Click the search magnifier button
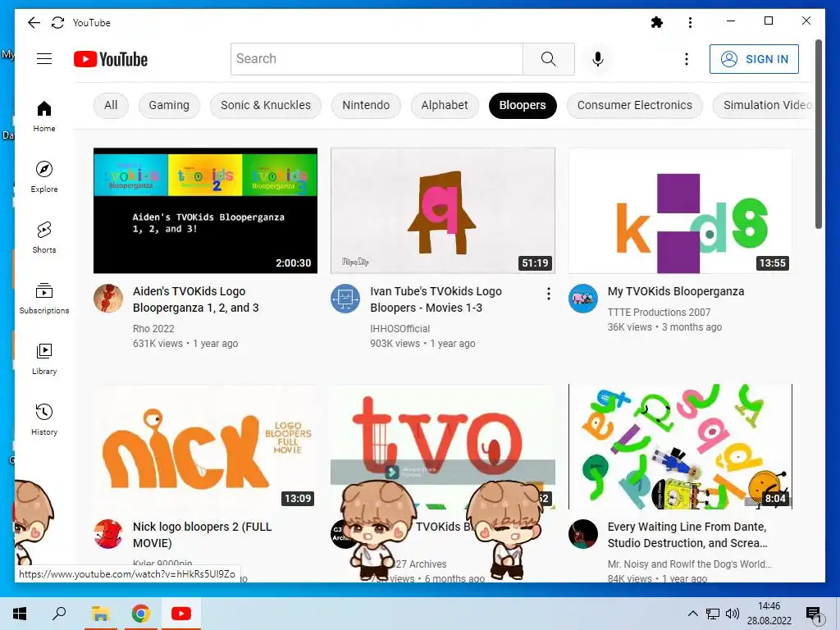The height and width of the screenshot is (630, 840). tap(549, 59)
